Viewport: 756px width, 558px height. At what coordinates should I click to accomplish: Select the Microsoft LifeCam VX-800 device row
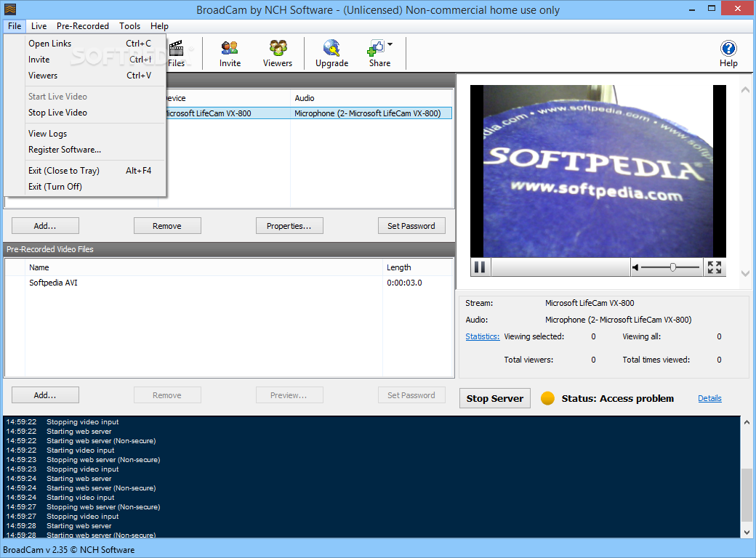pos(308,113)
